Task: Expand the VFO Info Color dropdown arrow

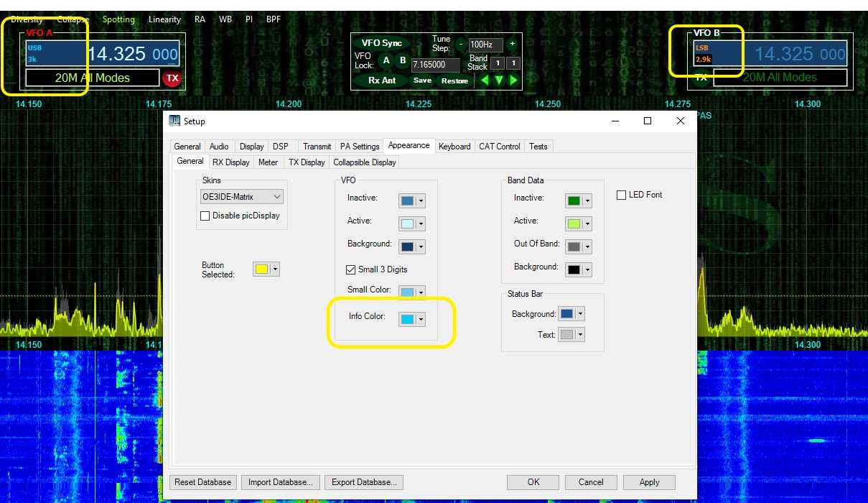Action: tap(421, 320)
